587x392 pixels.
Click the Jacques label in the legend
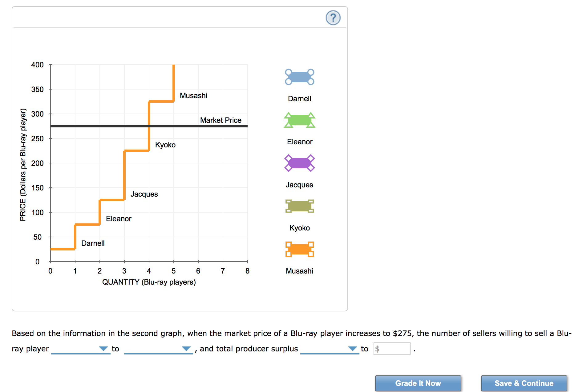299,185
